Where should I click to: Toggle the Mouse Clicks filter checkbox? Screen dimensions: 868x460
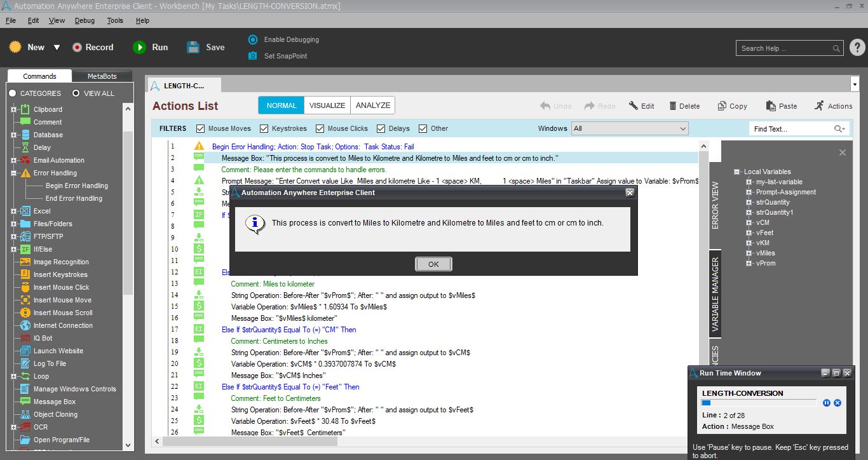(x=320, y=128)
